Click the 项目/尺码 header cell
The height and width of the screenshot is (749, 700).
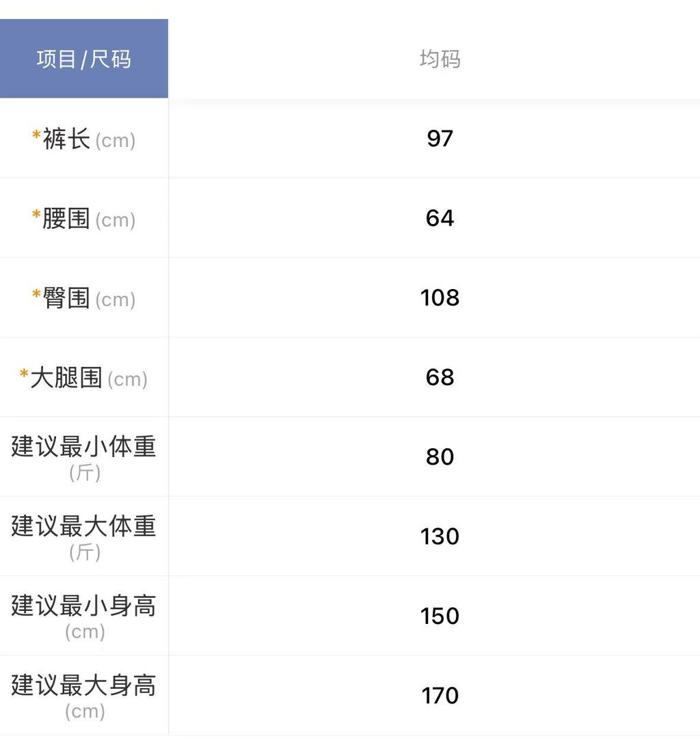coord(83,59)
